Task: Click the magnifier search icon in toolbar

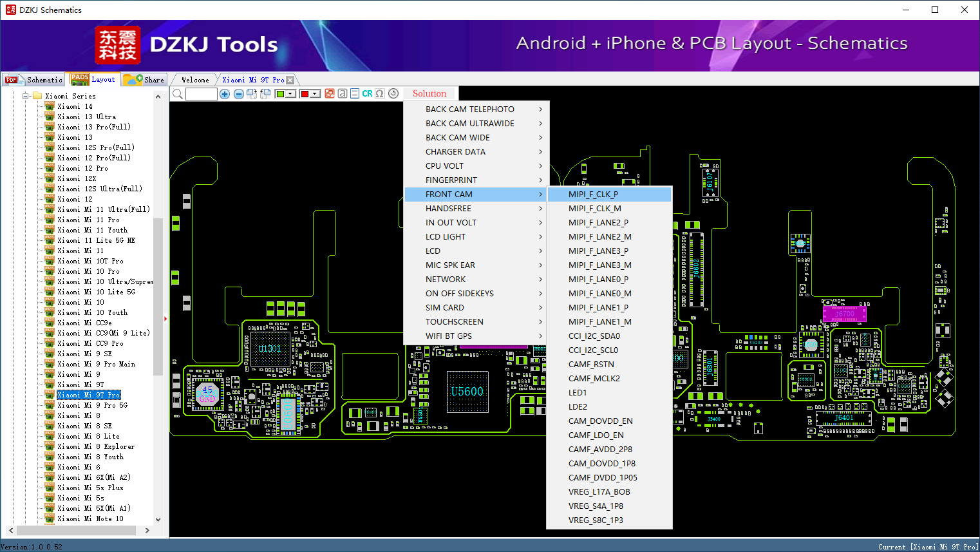Action: pyautogui.click(x=178, y=94)
